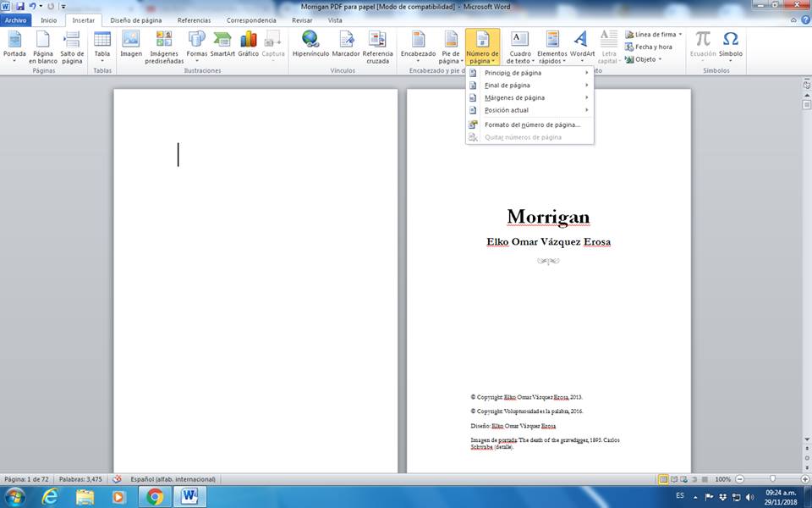812x508 pixels.
Task: Click the zoom slider in status bar
Action: coord(772,479)
